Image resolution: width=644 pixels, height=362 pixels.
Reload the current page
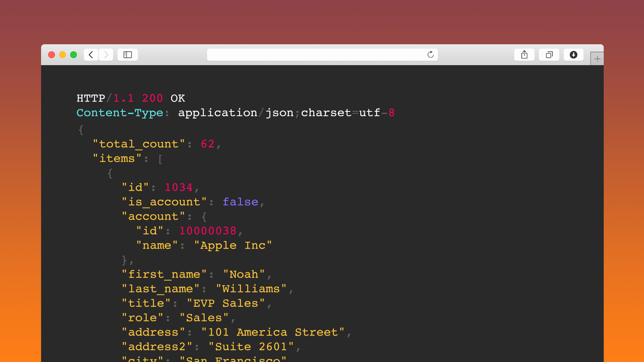[430, 55]
